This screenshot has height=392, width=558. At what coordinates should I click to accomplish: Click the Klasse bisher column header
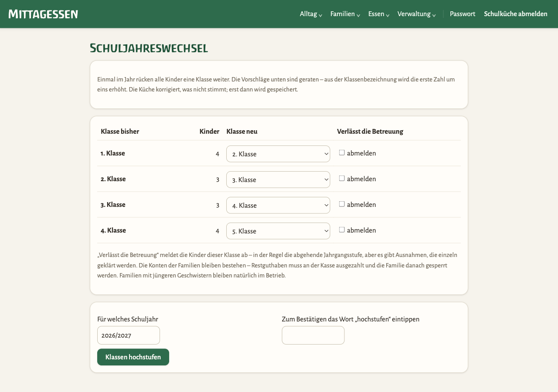(x=120, y=132)
